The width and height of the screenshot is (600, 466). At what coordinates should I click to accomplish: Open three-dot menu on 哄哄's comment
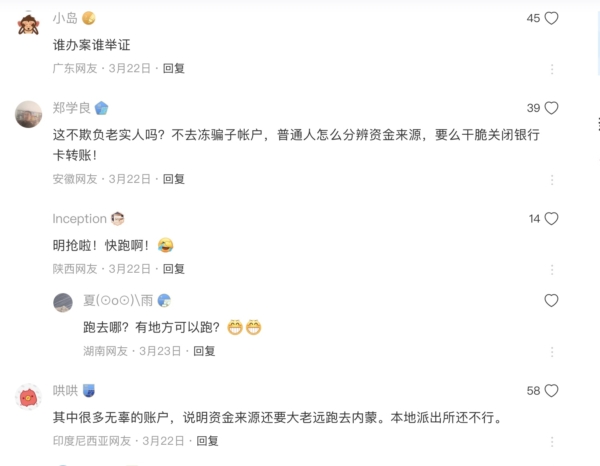pyautogui.click(x=552, y=441)
